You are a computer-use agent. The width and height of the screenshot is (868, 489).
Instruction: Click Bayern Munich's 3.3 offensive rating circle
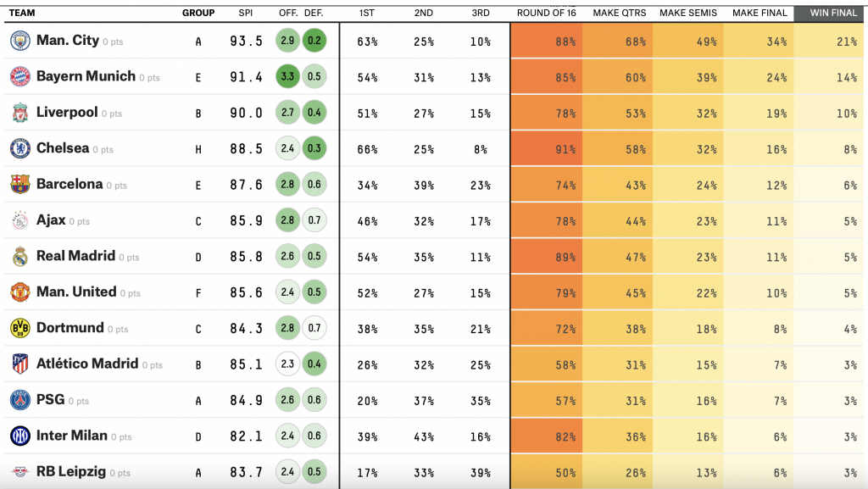[x=287, y=77]
